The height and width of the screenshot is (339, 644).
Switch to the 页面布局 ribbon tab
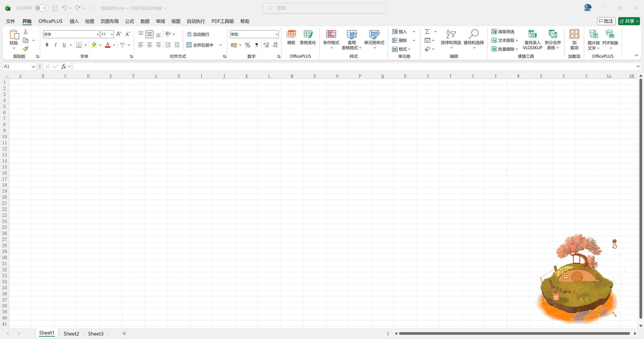point(110,21)
